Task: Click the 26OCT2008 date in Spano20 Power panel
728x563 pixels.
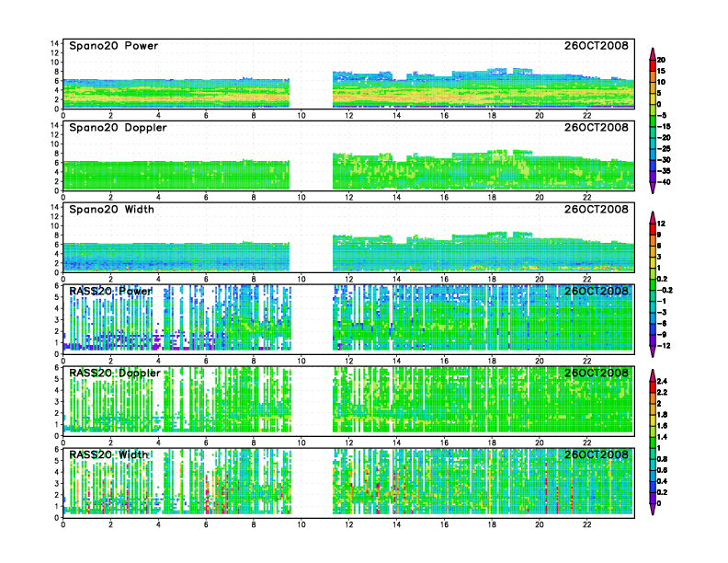Action: pos(597,46)
